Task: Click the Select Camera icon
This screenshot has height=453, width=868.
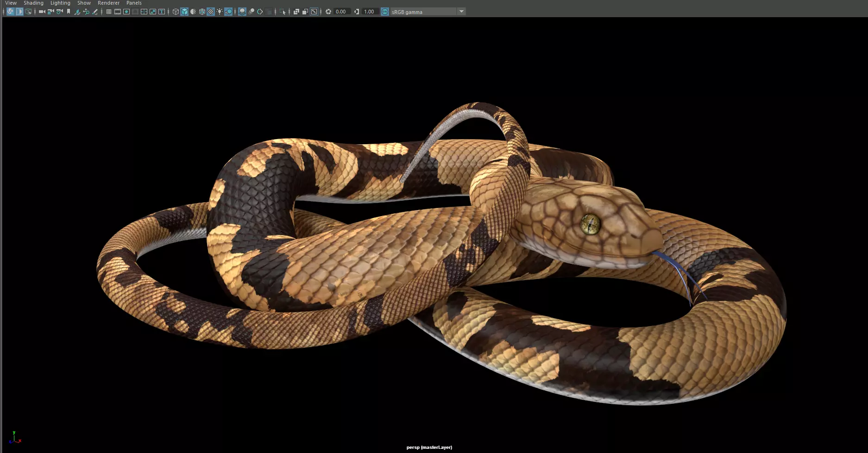Action: coord(42,12)
